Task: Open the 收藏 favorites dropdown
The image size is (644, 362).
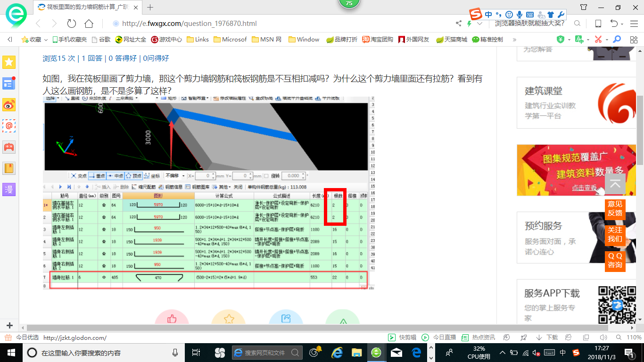Action: click(x=34, y=40)
